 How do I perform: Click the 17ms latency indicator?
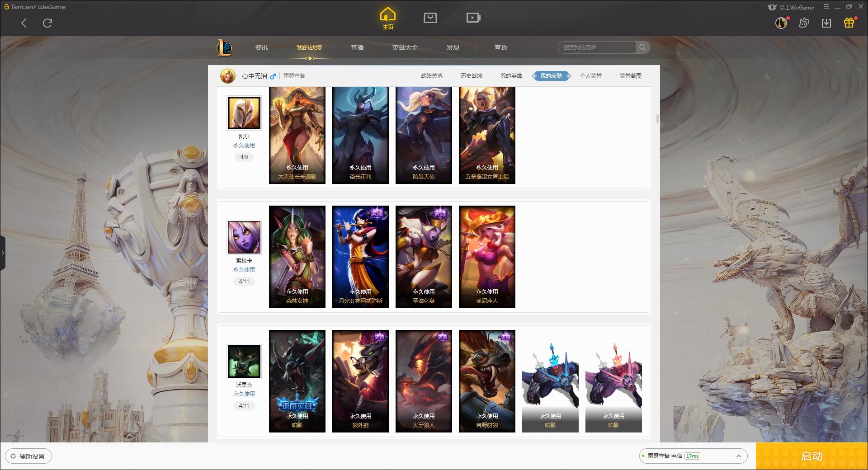pyautogui.click(x=692, y=456)
